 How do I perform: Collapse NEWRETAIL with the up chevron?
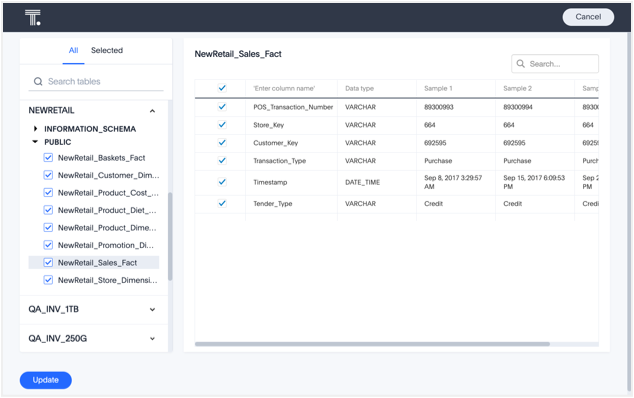point(152,111)
